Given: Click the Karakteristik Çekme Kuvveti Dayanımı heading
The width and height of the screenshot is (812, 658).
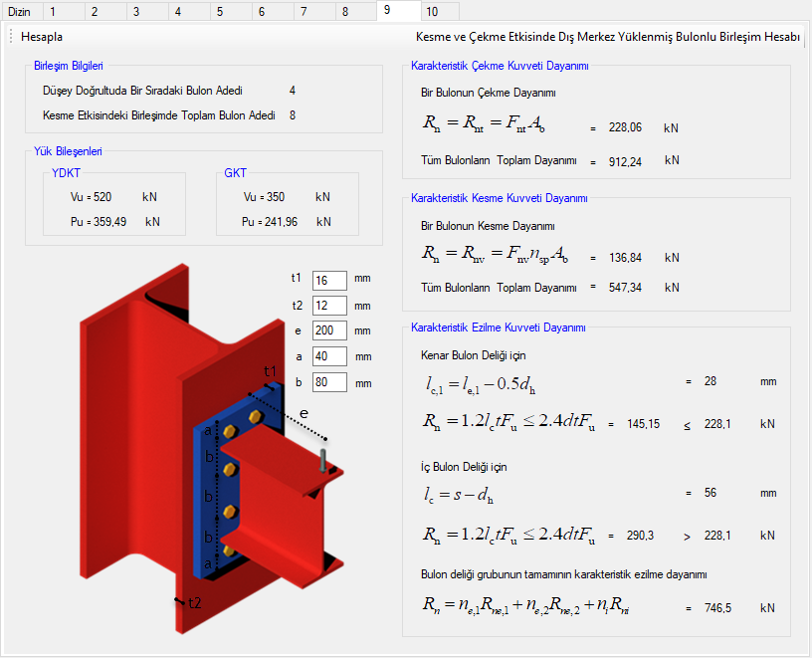Looking at the screenshot, I should click(500, 66).
